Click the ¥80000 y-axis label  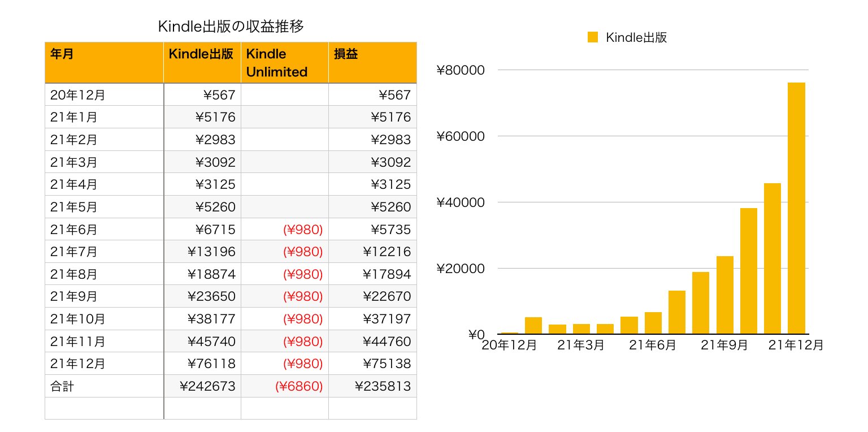pyautogui.click(x=461, y=70)
